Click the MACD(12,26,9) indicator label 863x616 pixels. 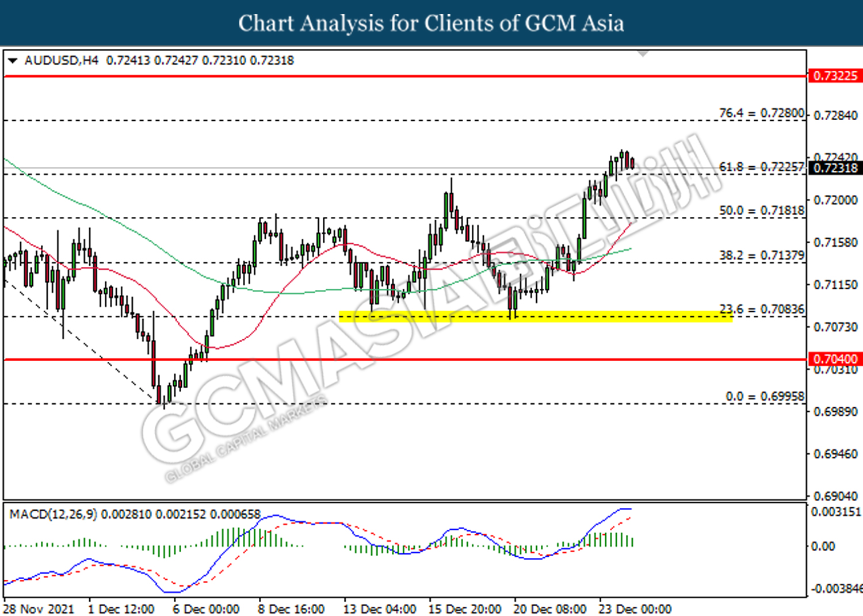[53, 514]
